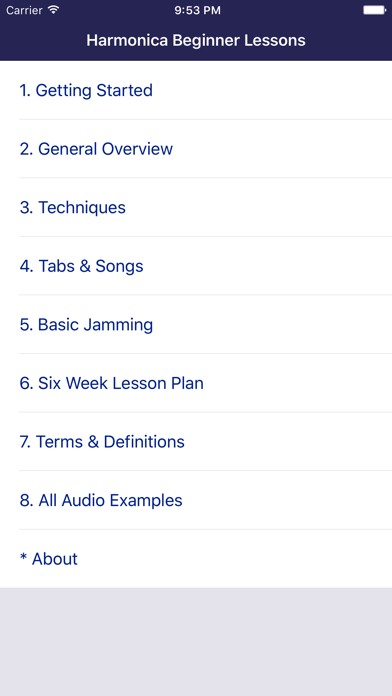The width and height of the screenshot is (392, 696).
Task: Browse 8. All Audio Examples
Action: point(196,500)
